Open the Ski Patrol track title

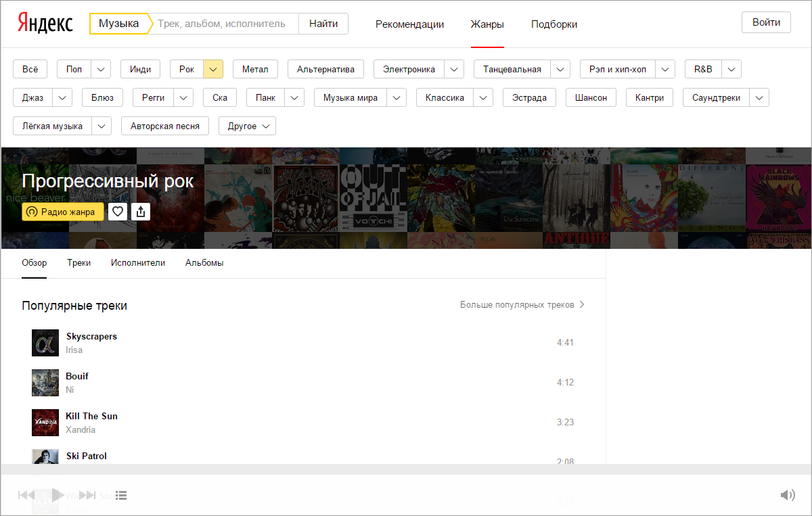click(x=87, y=456)
